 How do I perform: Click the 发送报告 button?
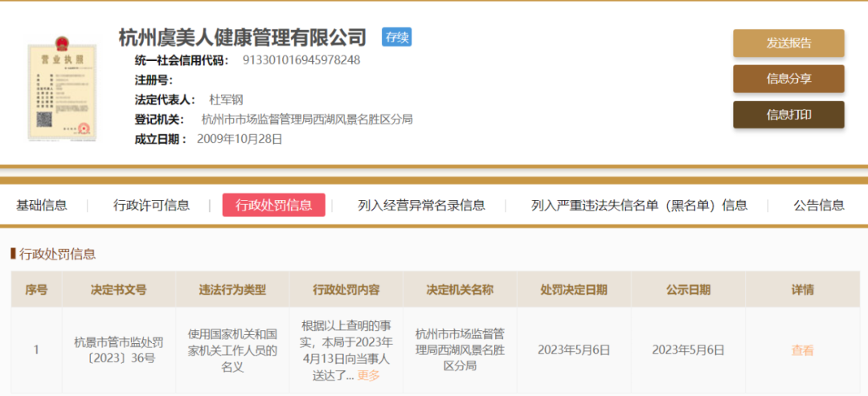point(788,43)
